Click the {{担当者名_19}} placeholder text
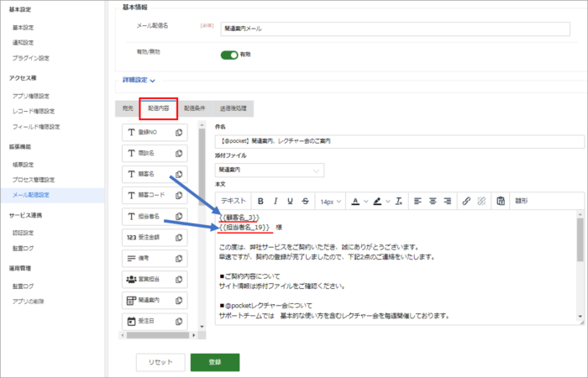 click(244, 228)
